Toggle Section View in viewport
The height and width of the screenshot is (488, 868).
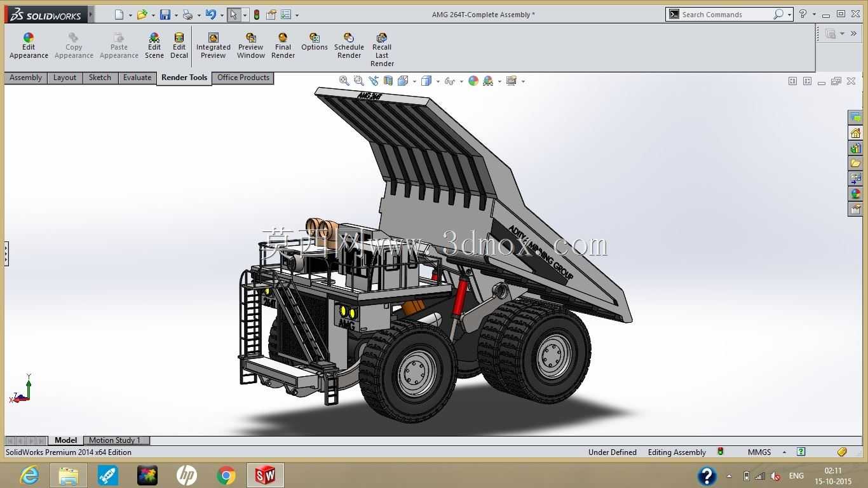pos(388,81)
